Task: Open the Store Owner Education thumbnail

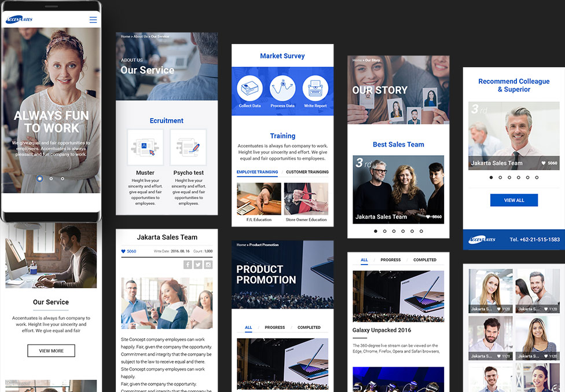Action: (306, 200)
